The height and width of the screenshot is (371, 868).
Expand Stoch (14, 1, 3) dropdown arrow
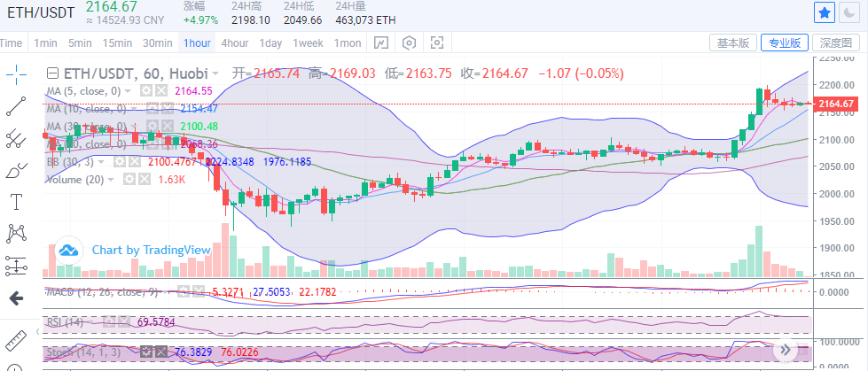(128, 352)
